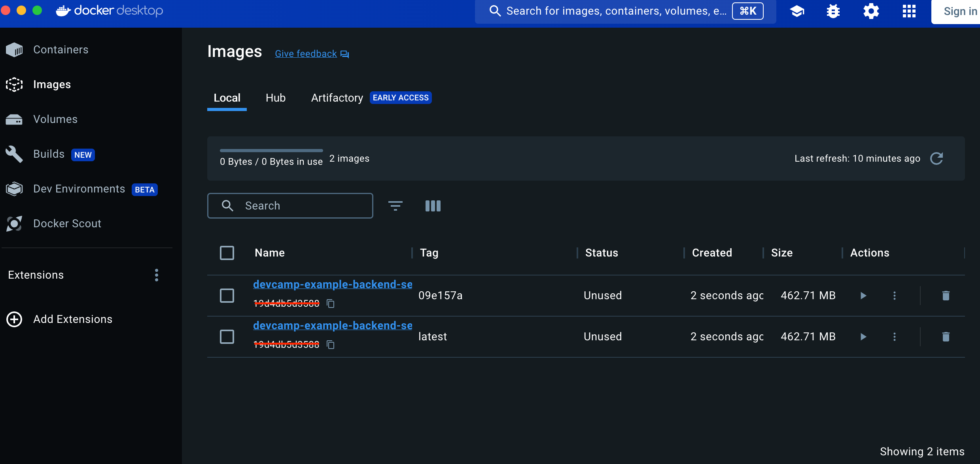980x464 pixels.
Task: Open Docker Desktop settings gear
Action: pos(871,11)
